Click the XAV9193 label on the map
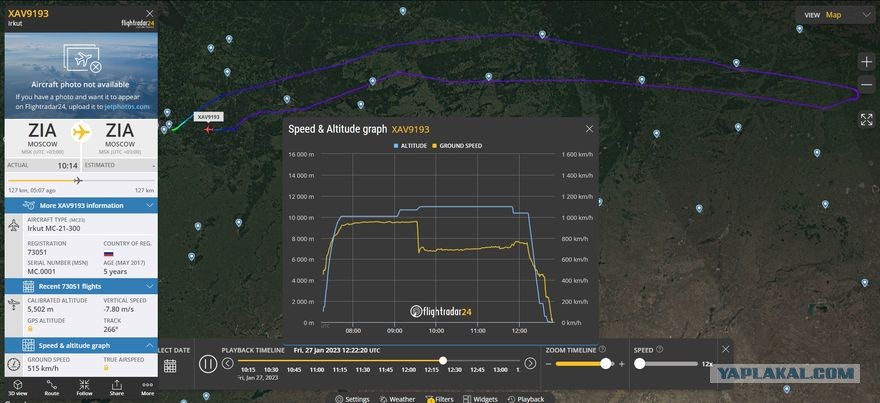The width and height of the screenshot is (880, 403). (x=208, y=117)
